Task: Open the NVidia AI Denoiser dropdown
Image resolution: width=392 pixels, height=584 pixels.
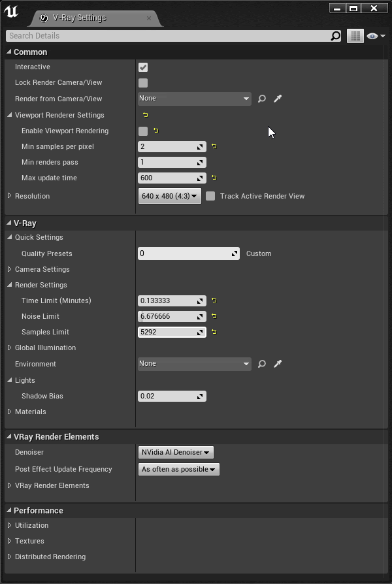Action: tap(176, 452)
